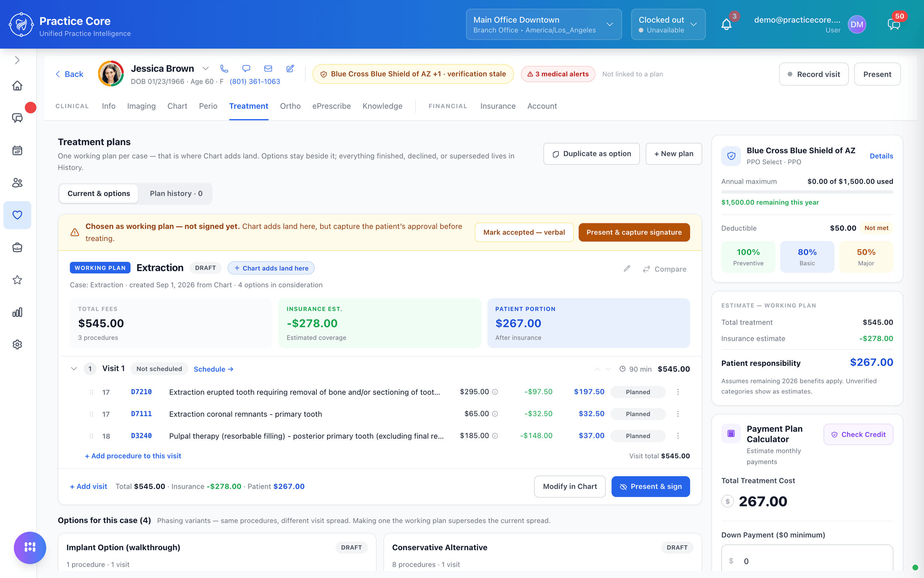The height and width of the screenshot is (578, 924).
Task: Open the Main Office Downtown location dropdown
Action: [544, 24]
